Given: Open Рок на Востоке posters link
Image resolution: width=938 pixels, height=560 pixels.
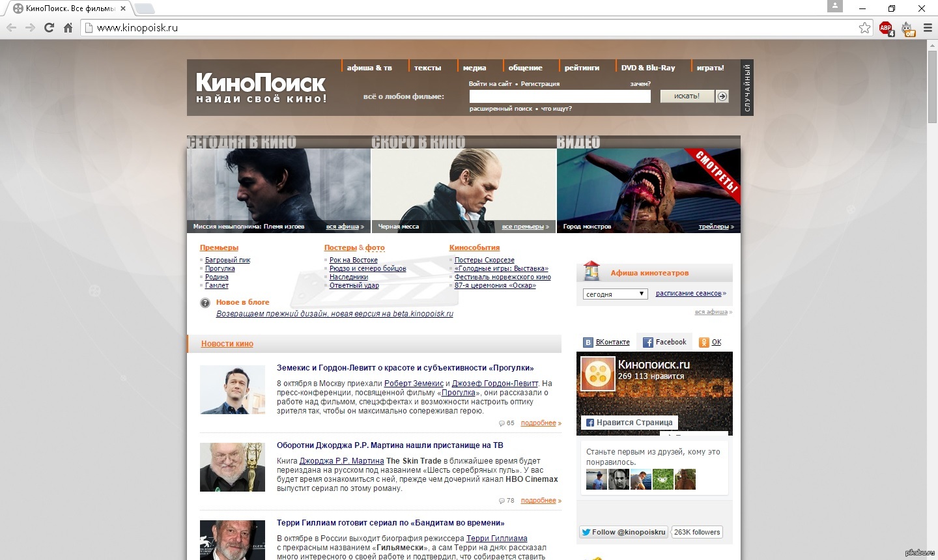Looking at the screenshot, I should click(354, 260).
